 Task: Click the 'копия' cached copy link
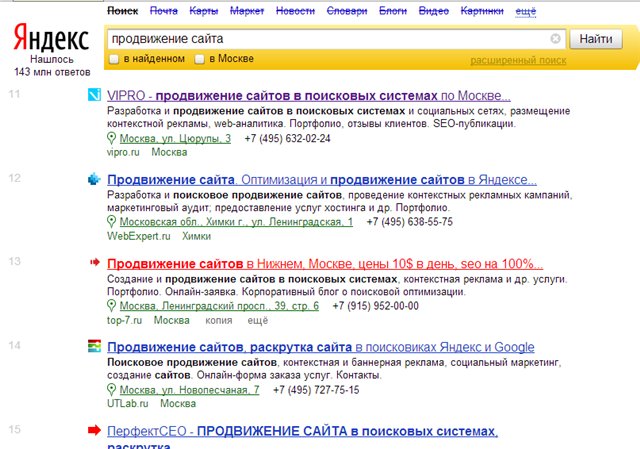219,320
